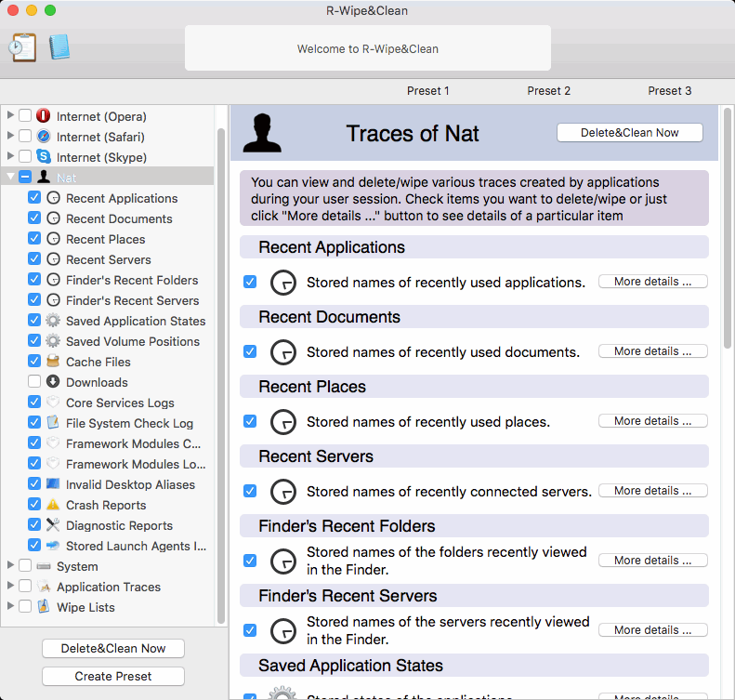
Task: Open More details for Recent Documents
Action: click(653, 351)
